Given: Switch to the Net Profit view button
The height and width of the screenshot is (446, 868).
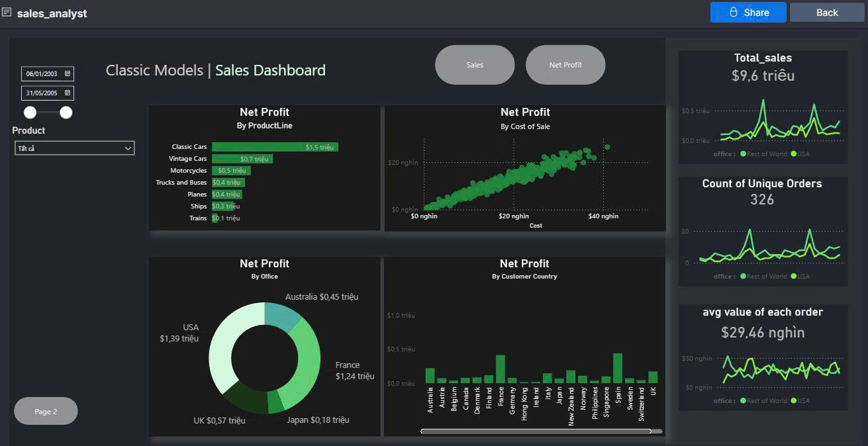Looking at the screenshot, I should [565, 65].
